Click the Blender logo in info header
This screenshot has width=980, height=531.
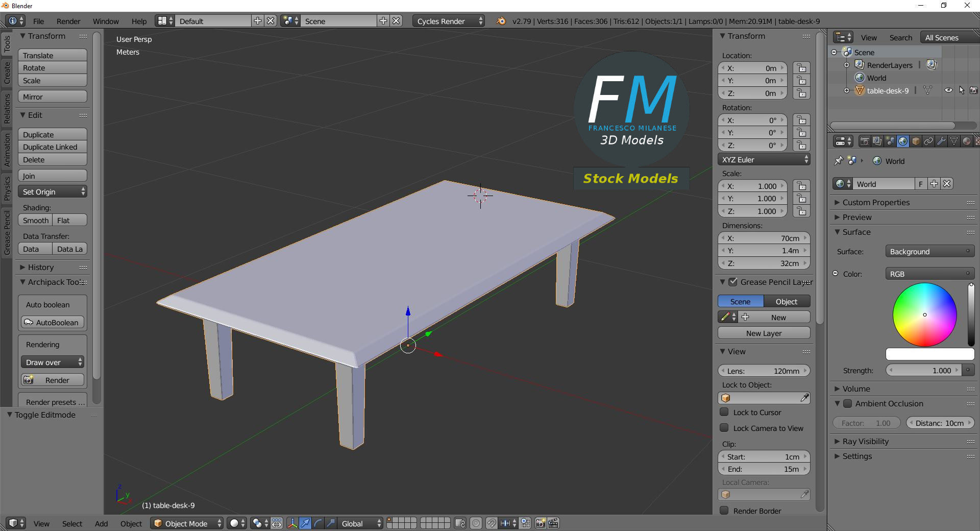click(501, 21)
